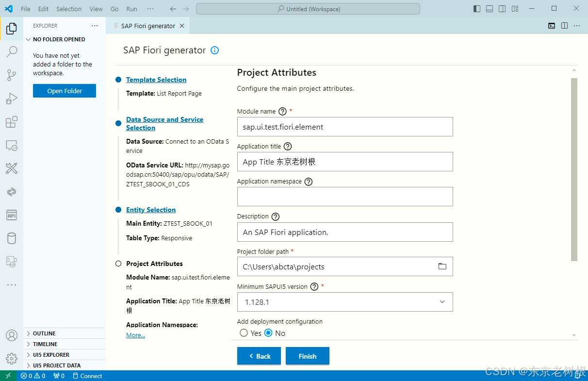Open Explorer views and more actions ellipsis

coord(95,26)
